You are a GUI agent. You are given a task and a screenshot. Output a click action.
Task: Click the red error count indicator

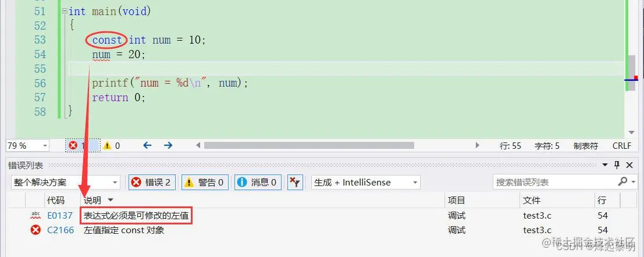[x=83, y=145]
